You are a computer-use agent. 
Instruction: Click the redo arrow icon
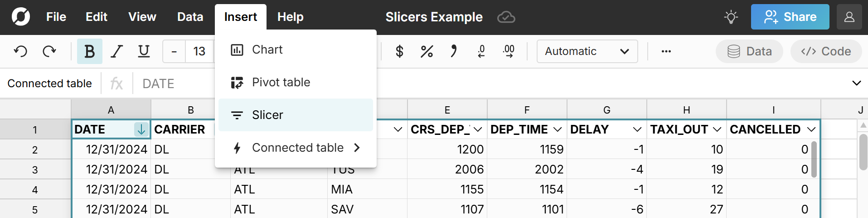coord(49,51)
